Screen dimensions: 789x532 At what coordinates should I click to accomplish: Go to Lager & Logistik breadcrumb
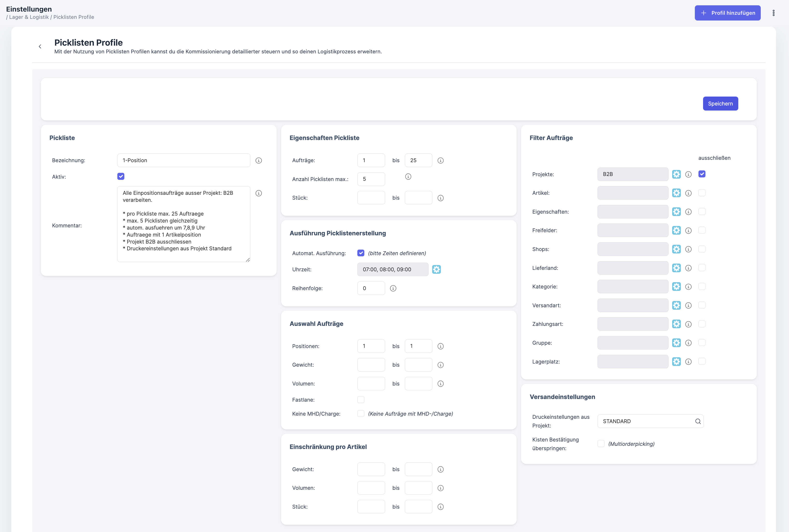[29, 17]
